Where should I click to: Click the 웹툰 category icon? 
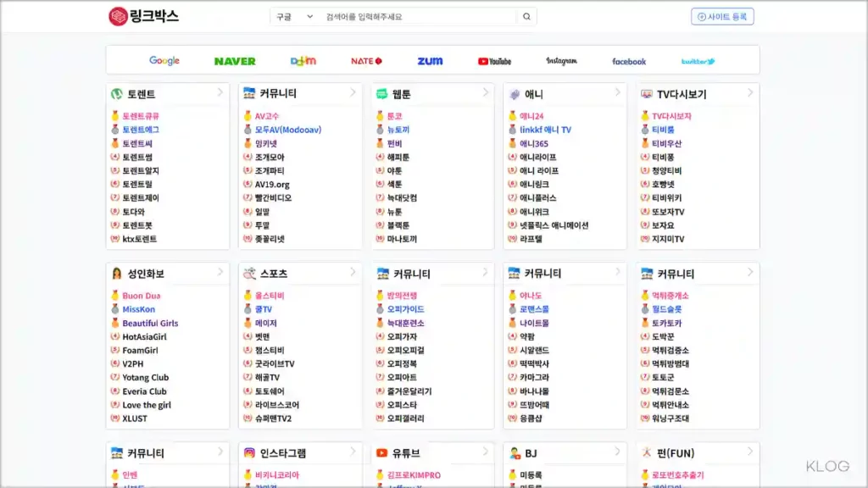coord(381,94)
